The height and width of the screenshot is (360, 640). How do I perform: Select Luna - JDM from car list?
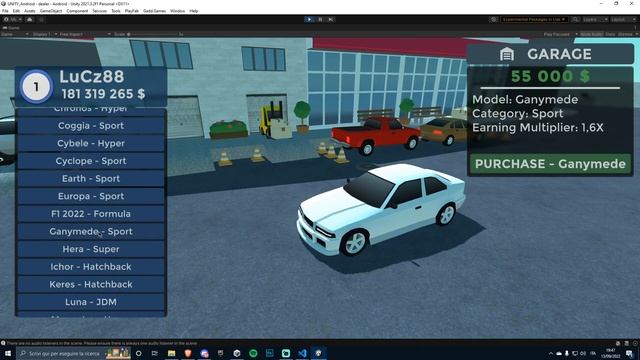(91, 302)
